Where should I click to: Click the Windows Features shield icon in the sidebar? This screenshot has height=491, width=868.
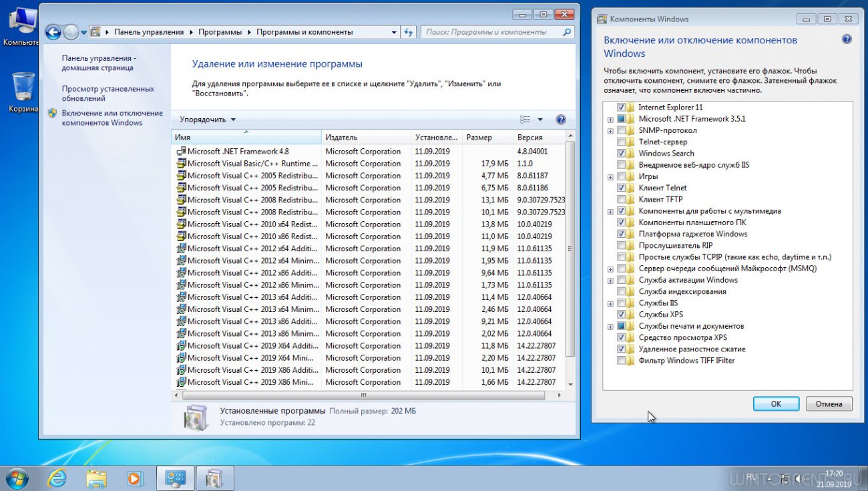click(53, 114)
